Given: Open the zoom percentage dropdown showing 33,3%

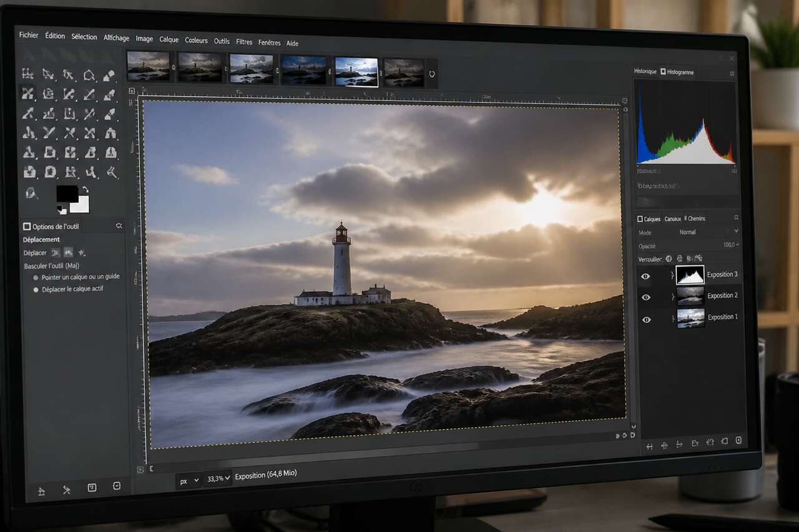Looking at the screenshot, I should coord(218,478).
